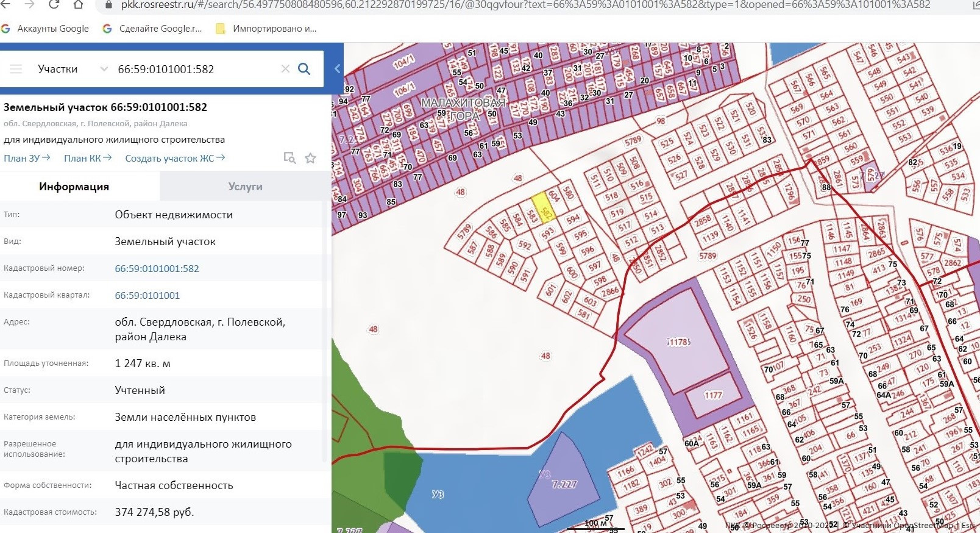
Task: Select the browser address bar URL
Action: pos(525,5)
